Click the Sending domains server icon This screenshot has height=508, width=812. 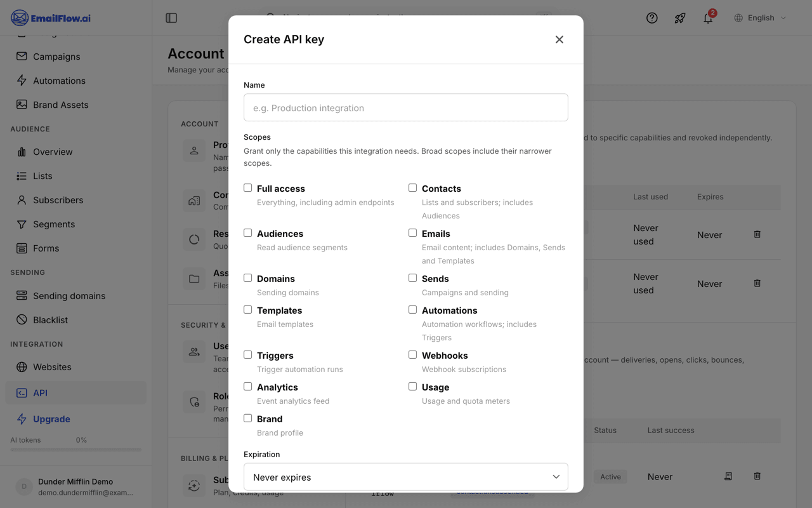pos(22,295)
